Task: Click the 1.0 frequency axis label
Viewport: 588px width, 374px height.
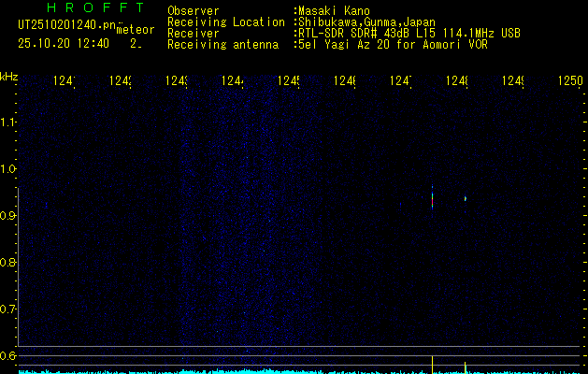Action: coord(7,169)
